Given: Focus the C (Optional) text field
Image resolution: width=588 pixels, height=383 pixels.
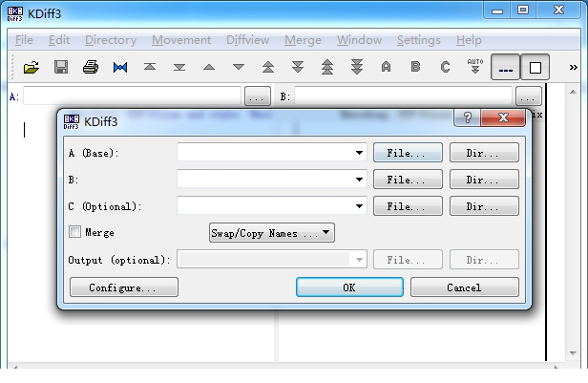Looking at the screenshot, I should coord(265,206).
